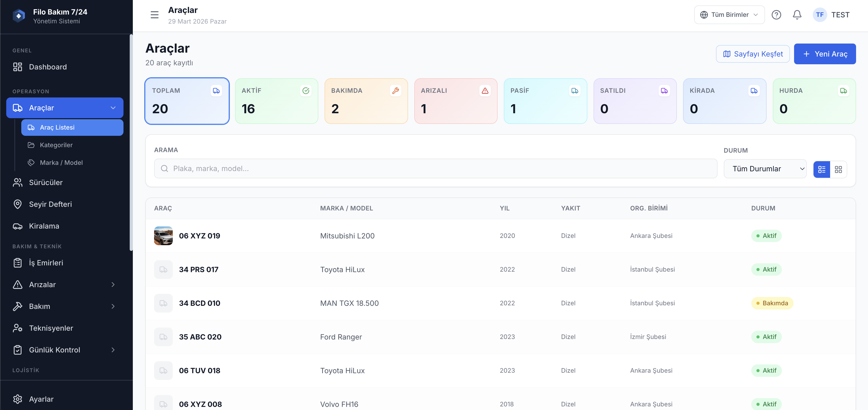Open Marka / Model submenu item

coord(61,162)
